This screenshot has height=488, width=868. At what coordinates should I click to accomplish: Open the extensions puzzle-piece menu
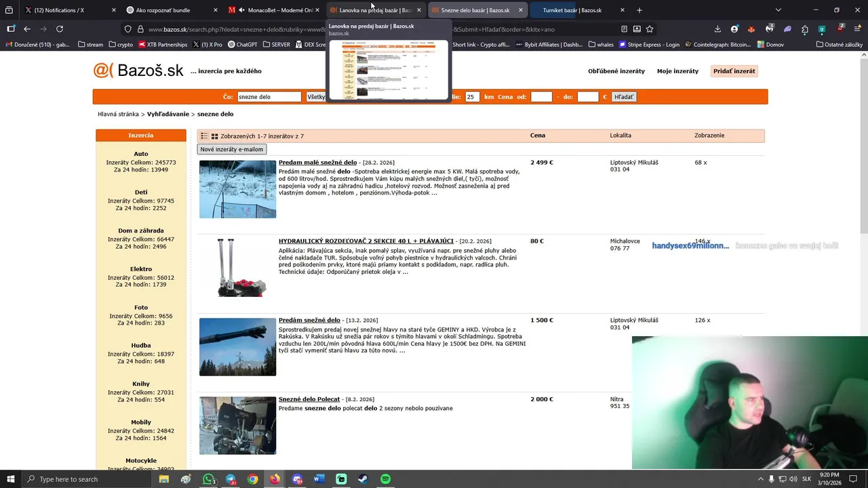805,29
